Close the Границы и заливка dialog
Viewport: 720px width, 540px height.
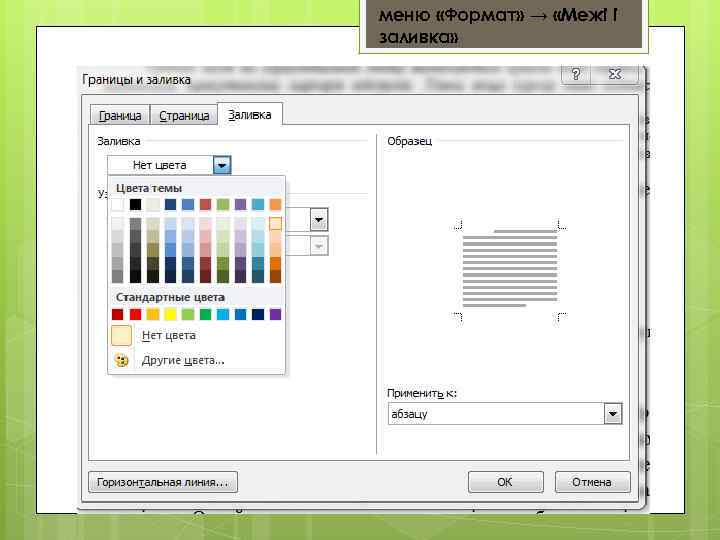(615, 74)
